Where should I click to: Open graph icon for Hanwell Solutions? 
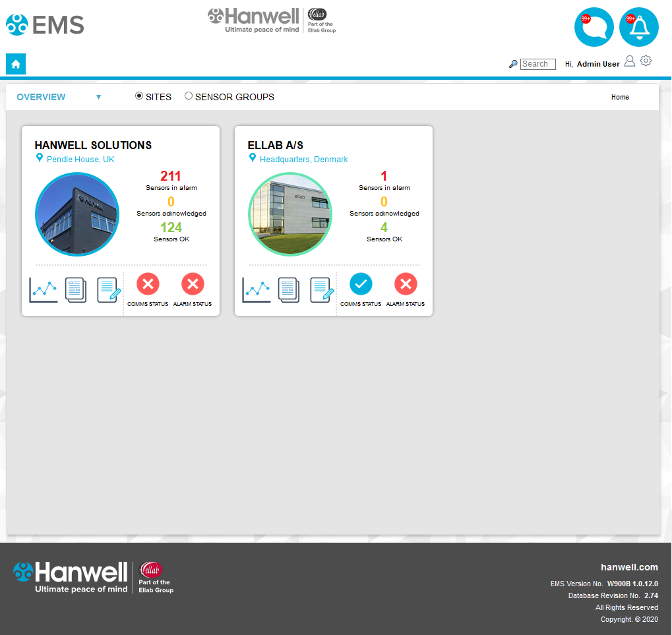pos(44,289)
